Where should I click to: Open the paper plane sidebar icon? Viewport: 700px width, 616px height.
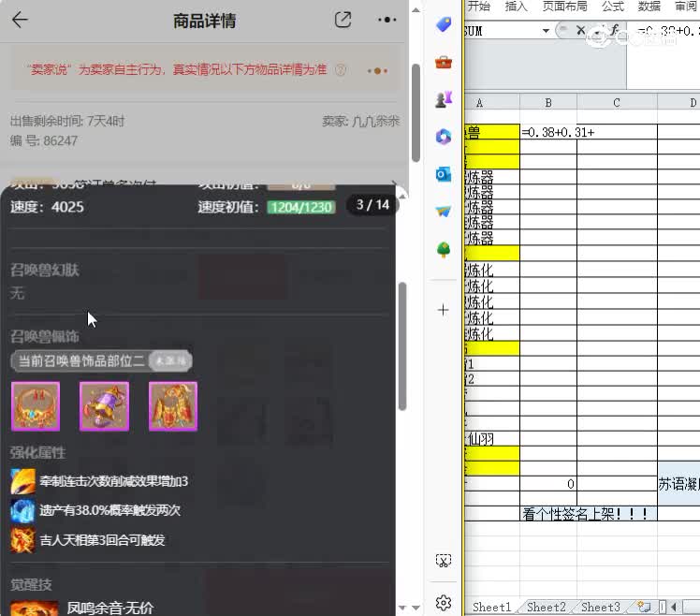[444, 212]
